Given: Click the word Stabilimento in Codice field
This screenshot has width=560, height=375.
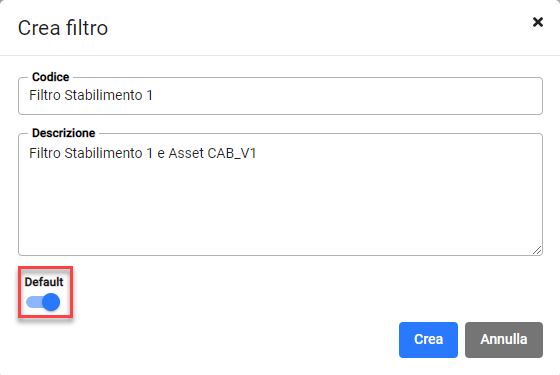Looking at the screenshot, I should click(x=103, y=95).
